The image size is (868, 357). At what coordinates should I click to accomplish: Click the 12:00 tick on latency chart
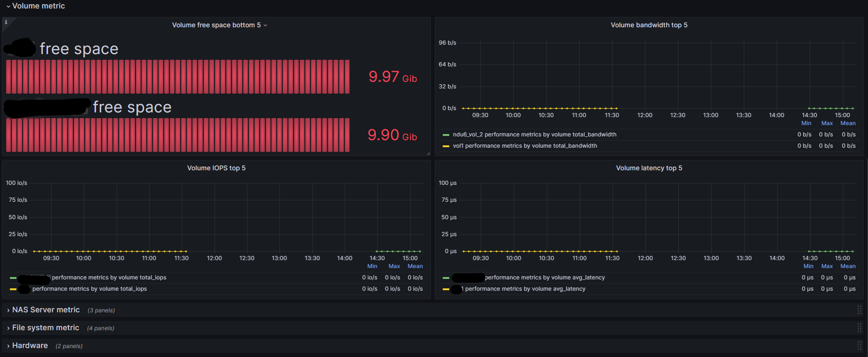(645, 258)
